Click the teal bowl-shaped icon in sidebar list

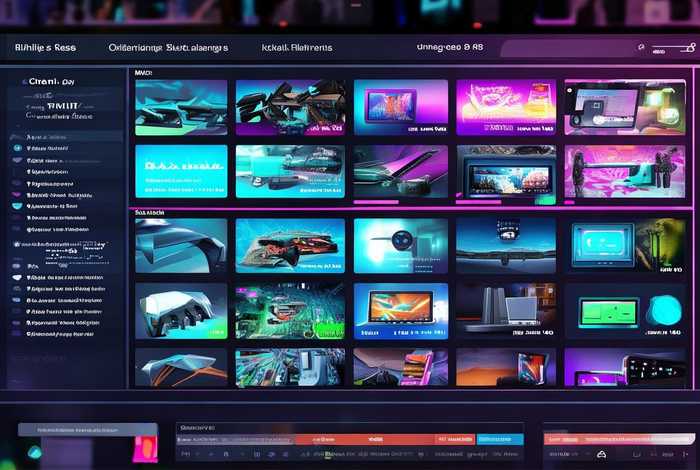[x=17, y=206]
